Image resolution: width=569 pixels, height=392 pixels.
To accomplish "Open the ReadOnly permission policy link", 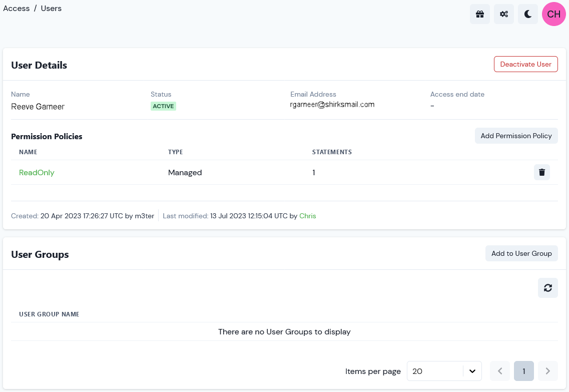I will [37, 172].
